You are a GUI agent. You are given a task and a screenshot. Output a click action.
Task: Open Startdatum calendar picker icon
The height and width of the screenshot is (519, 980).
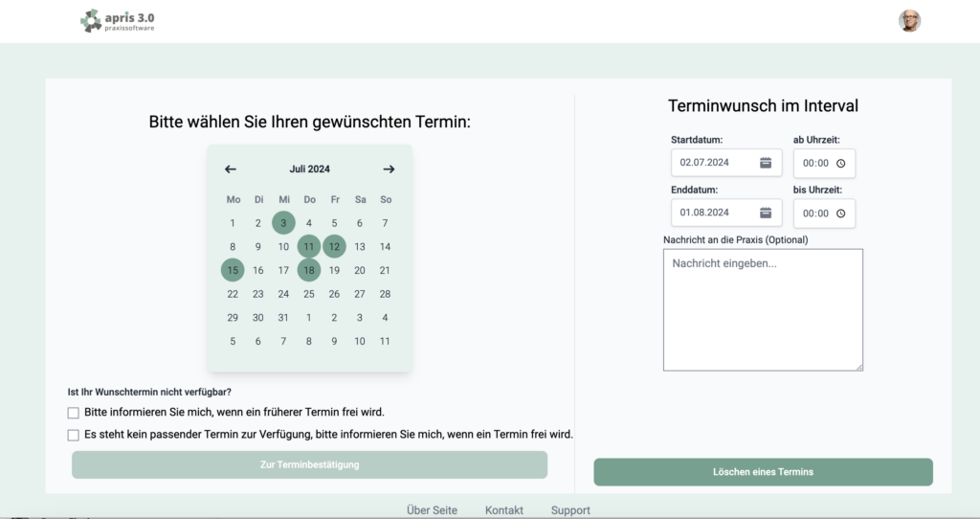[766, 163]
